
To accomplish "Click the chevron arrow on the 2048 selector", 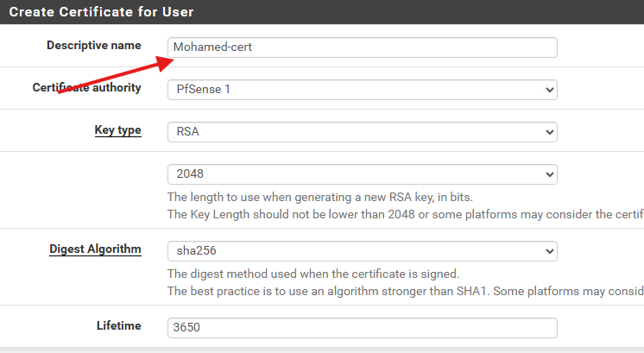I will pos(549,174).
